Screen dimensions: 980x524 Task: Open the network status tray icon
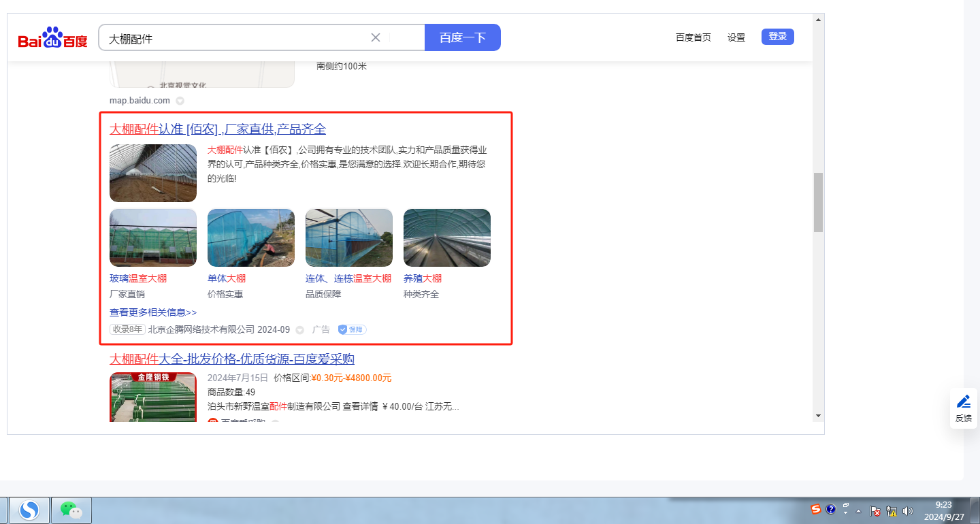[x=892, y=510]
